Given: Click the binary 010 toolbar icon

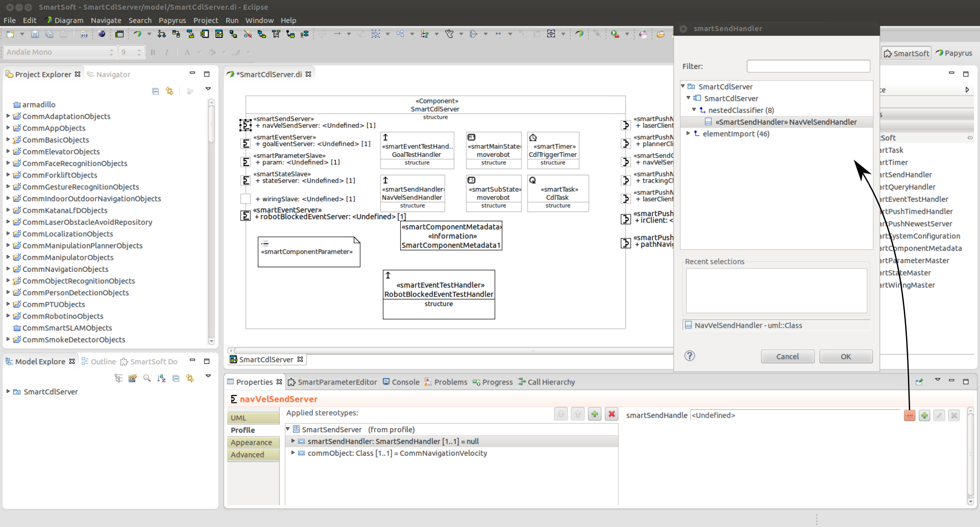Looking at the screenshot, I should pos(84,34).
